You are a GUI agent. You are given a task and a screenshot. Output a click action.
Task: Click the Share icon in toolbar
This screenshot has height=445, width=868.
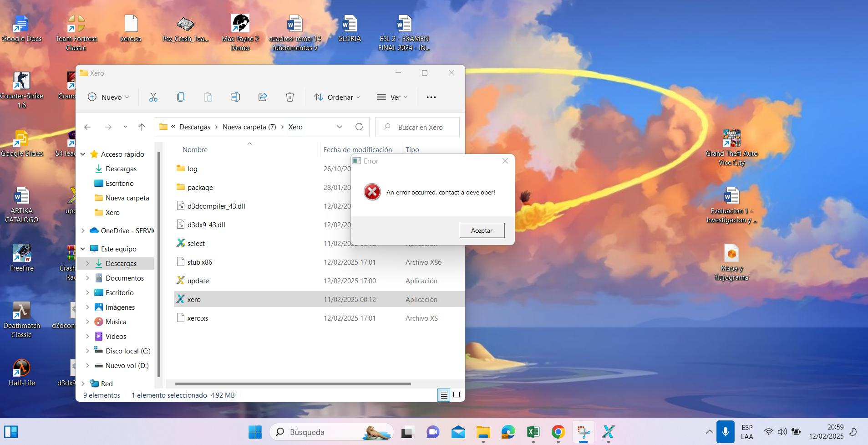point(263,97)
